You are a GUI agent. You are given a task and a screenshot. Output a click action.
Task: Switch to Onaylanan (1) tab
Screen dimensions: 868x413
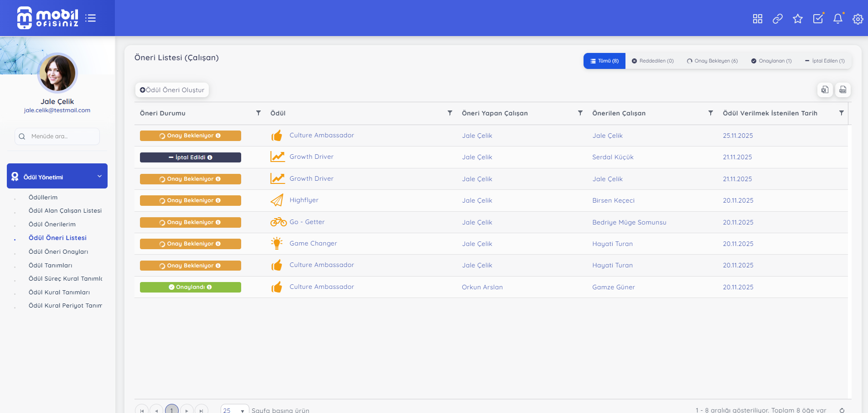point(771,61)
